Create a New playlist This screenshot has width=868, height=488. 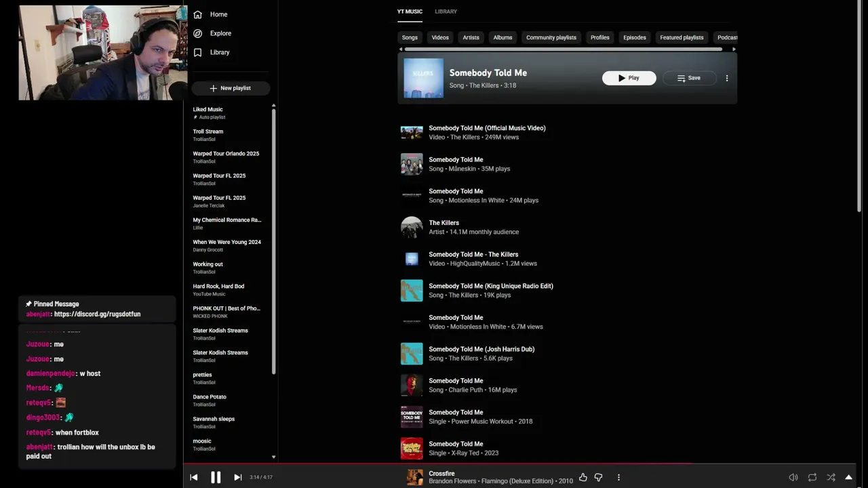point(231,88)
